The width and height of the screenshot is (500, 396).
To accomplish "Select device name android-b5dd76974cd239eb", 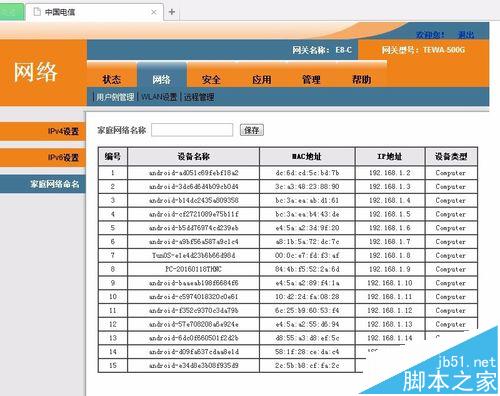I will (194, 228).
